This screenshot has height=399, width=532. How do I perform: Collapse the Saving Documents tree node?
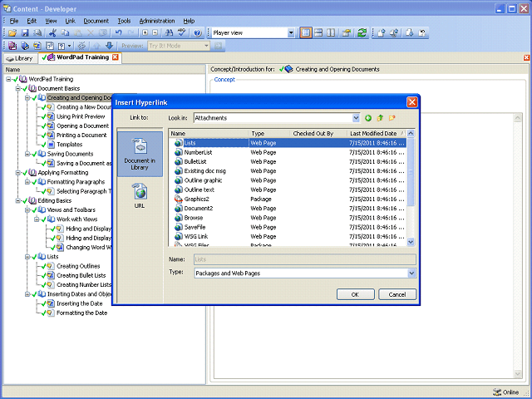27,154
